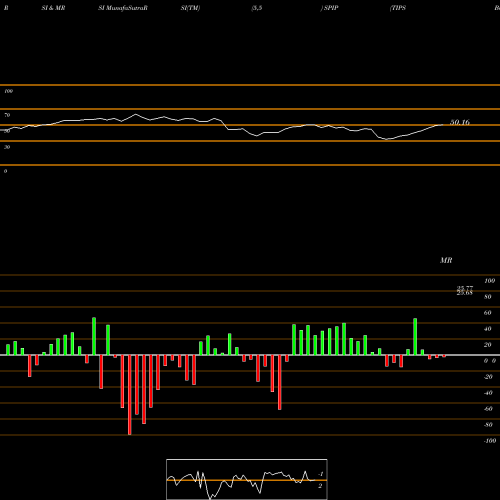Click the -80 axis label of MR histogram
The image size is (500, 500).
coord(488,425)
